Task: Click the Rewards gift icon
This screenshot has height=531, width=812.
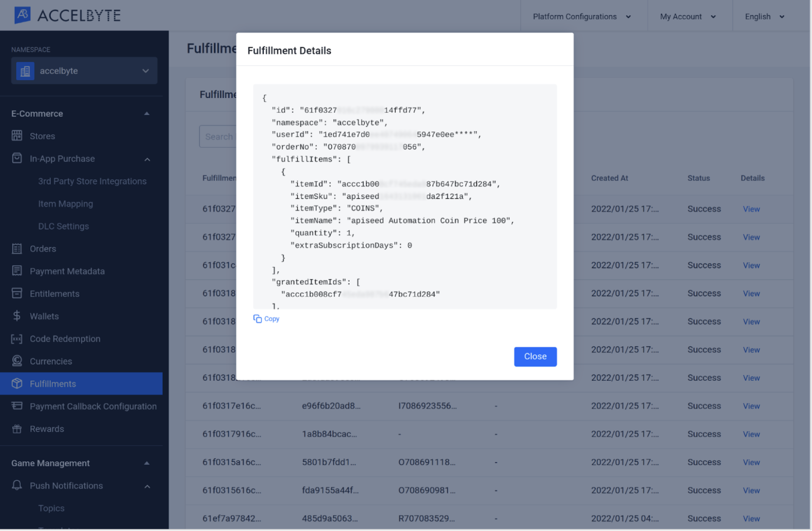Action: click(17, 429)
